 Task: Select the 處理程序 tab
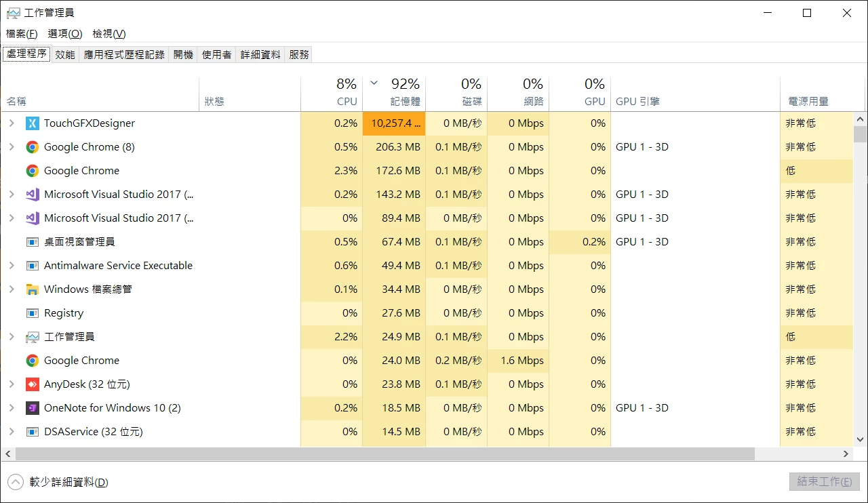click(26, 54)
